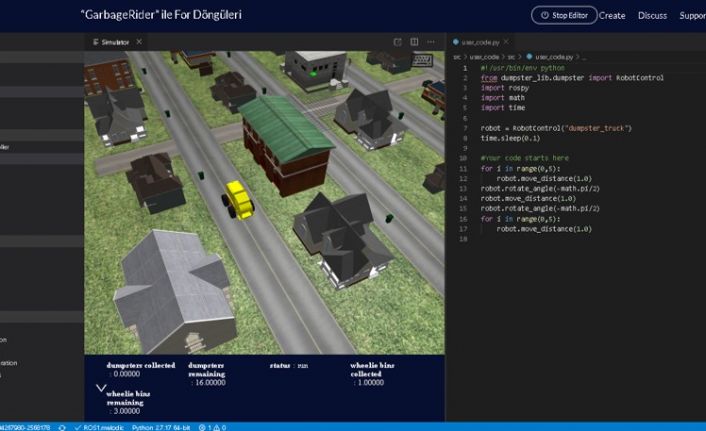Image resolution: width=706 pixels, height=431 pixels.
Task: Click the Stop Editor button
Action: pos(563,15)
